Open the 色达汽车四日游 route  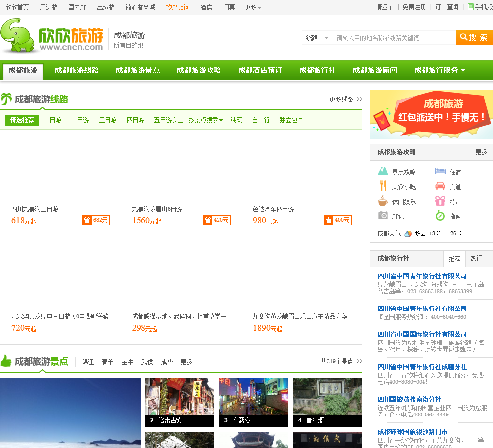pos(273,209)
